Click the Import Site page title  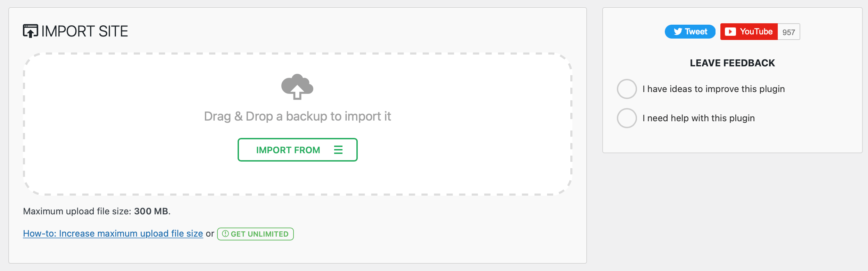tap(84, 32)
